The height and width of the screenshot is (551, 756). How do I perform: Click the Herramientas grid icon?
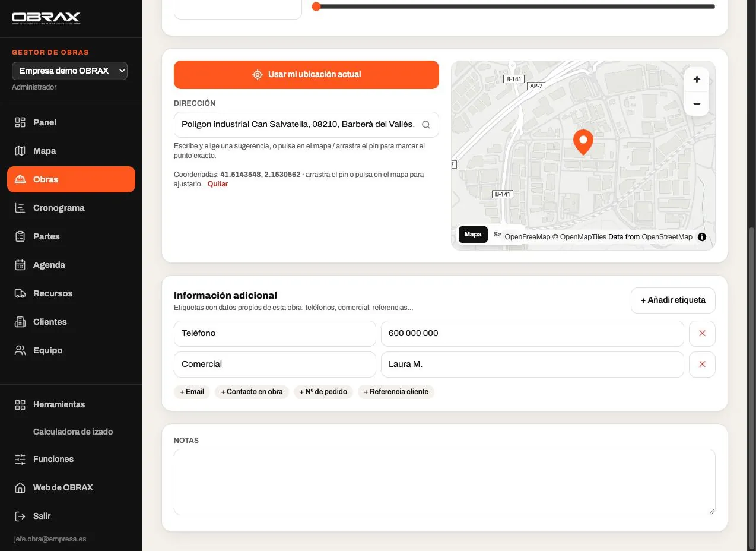point(20,404)
